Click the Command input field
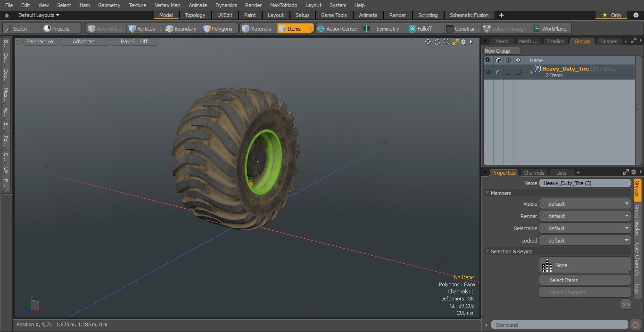 559,325
